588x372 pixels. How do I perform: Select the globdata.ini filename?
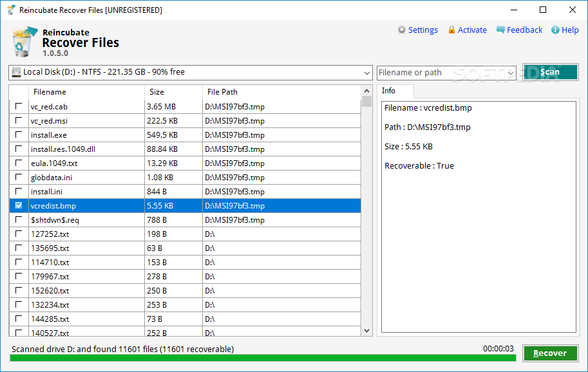(x=52, y=178)
